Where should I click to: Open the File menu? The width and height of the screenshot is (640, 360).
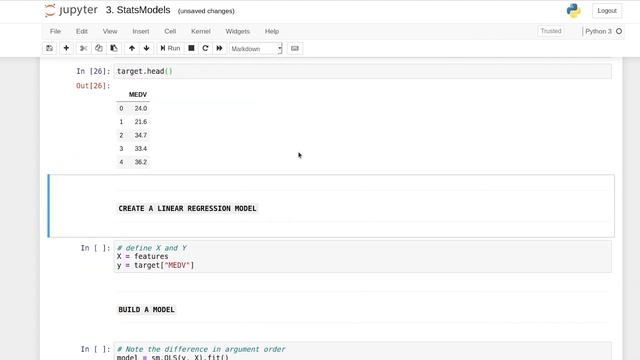[56, 31]
